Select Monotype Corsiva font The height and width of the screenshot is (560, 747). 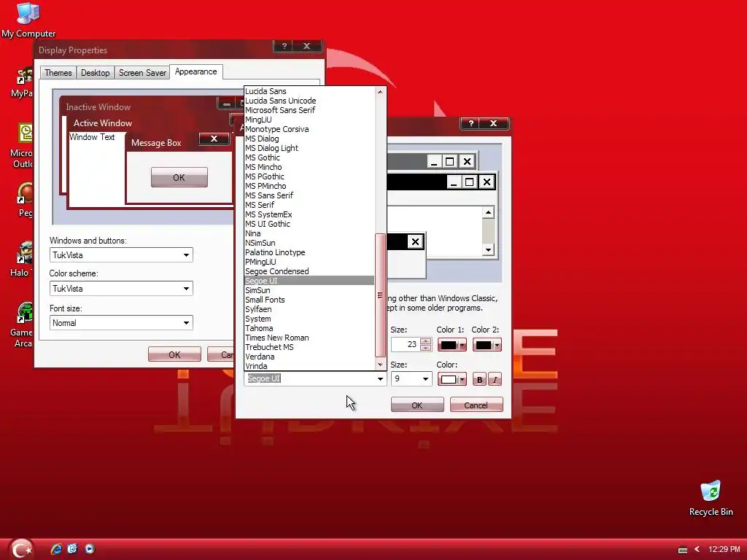309,130
